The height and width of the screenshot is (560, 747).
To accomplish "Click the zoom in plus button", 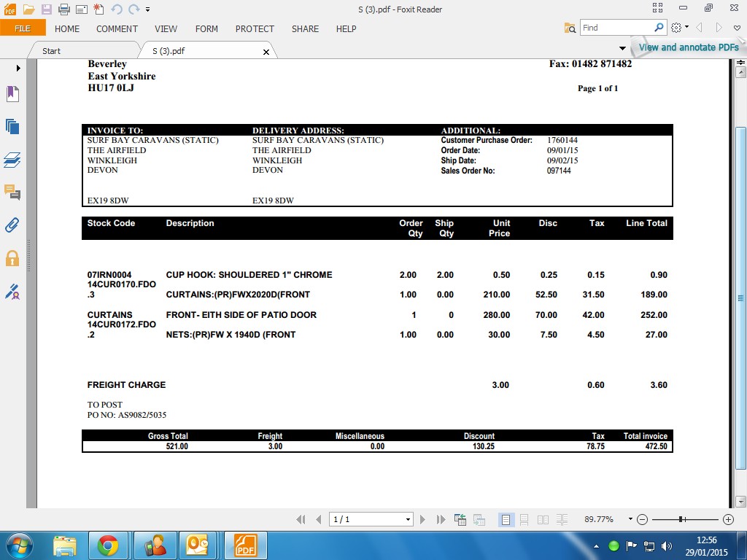I will (728, 519).
